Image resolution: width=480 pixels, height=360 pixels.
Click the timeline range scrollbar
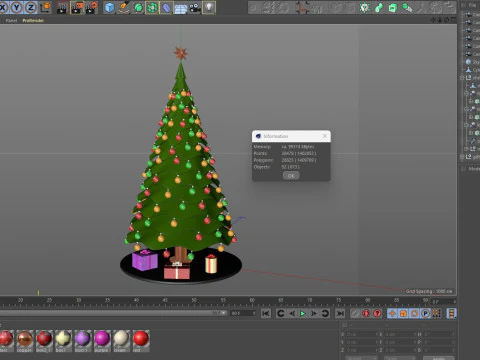pos(113,313)
